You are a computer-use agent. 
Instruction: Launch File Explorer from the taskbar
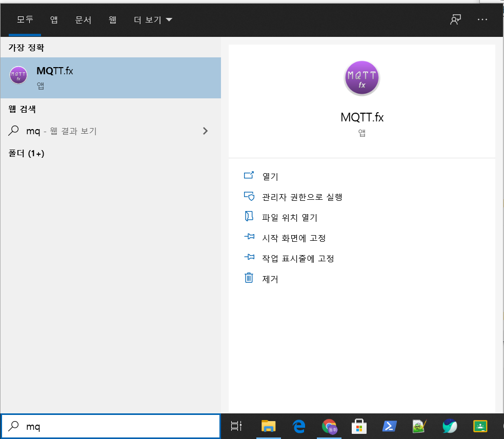pyautogui.click(x=269, y=426)
